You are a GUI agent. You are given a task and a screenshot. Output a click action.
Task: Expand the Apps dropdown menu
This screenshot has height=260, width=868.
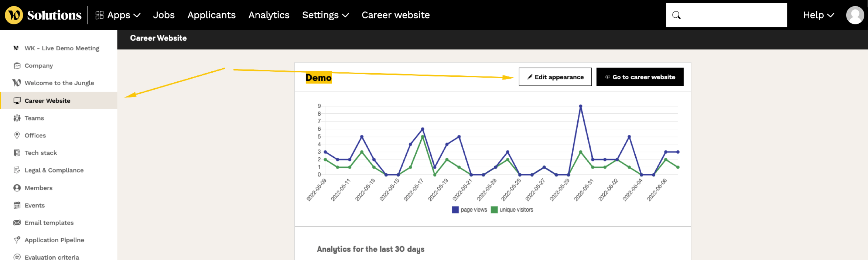118,15
